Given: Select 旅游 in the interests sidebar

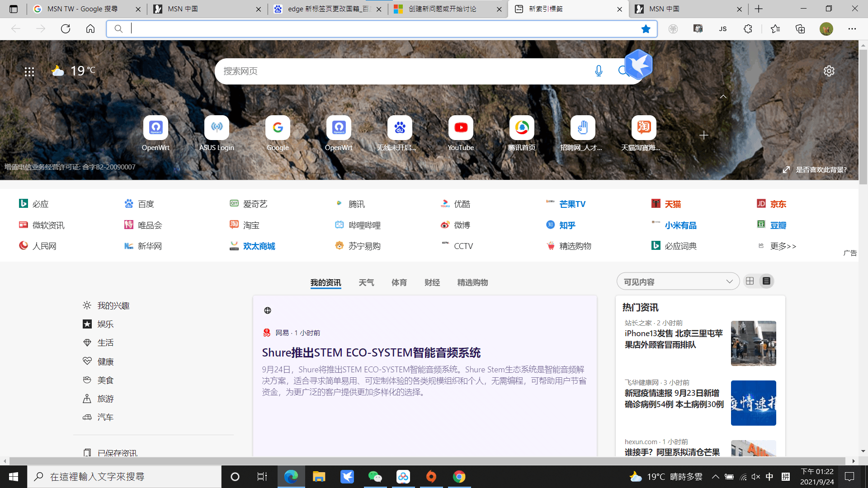Looking at the screenshot, I should pos(105,399).
